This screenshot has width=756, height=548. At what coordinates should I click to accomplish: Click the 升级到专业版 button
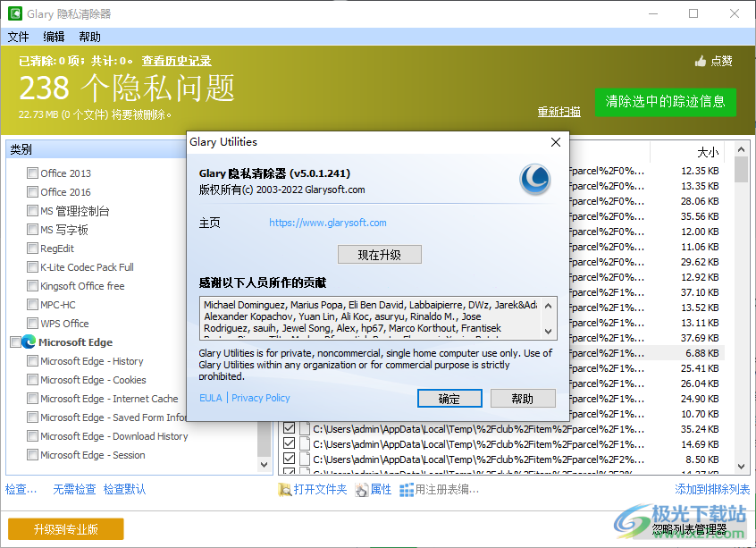[x=66, y=529]
